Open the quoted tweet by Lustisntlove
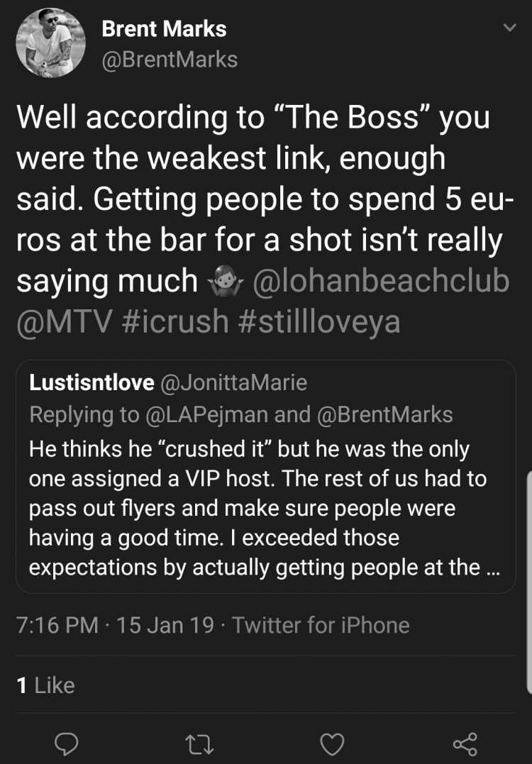The width and height of the screenshot is (532, 764). pos(265,476)
